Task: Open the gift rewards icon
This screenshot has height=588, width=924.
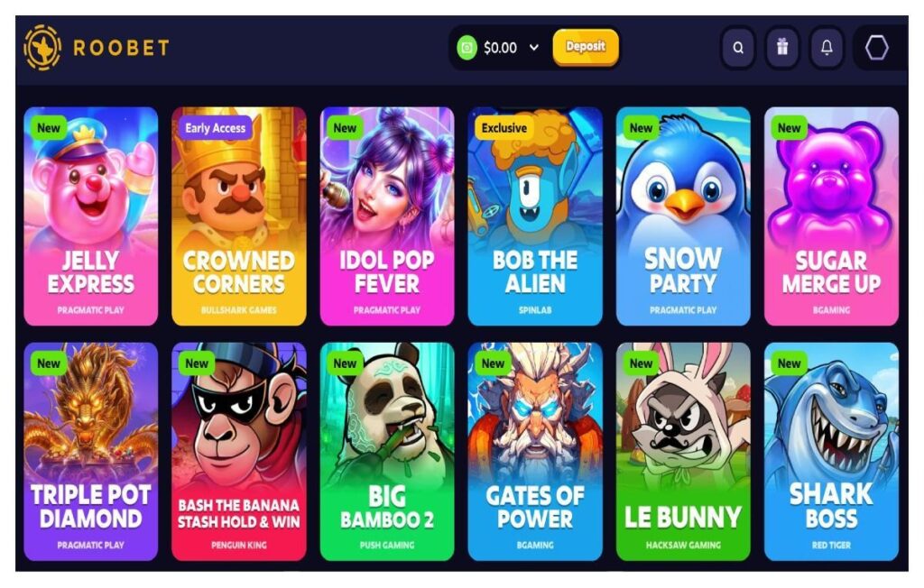Action: (782, 48)
